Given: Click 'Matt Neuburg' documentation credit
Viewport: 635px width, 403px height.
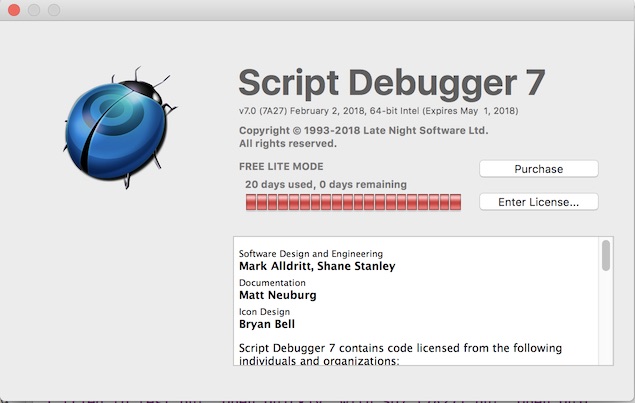Looking at the screenshot, I should [277, 295].
